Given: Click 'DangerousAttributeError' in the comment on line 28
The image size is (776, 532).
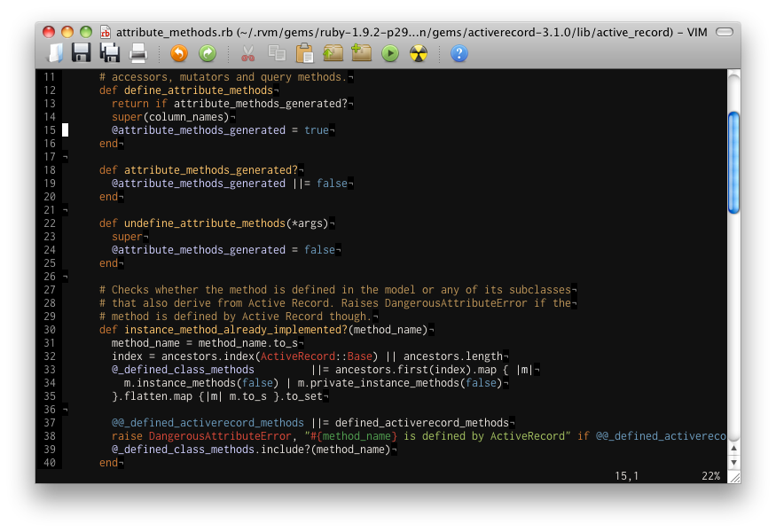Looking at the screenshot, I should point(456,303).
